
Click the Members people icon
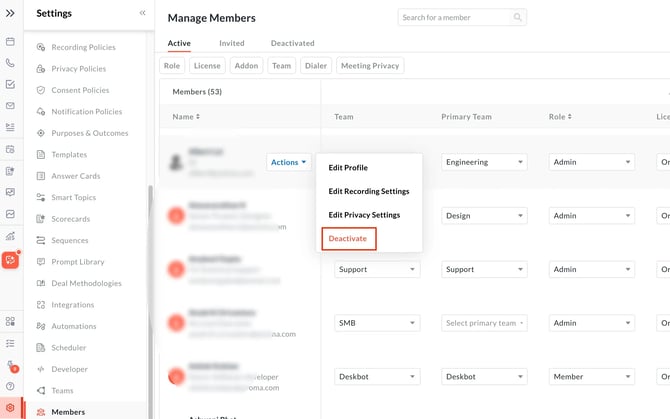(x=41, y=412)
